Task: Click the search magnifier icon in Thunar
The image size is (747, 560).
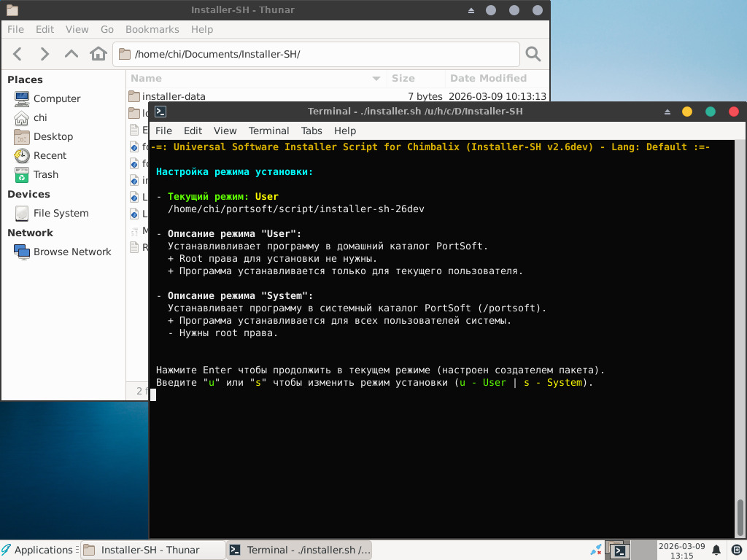Action: click(533, 54)
